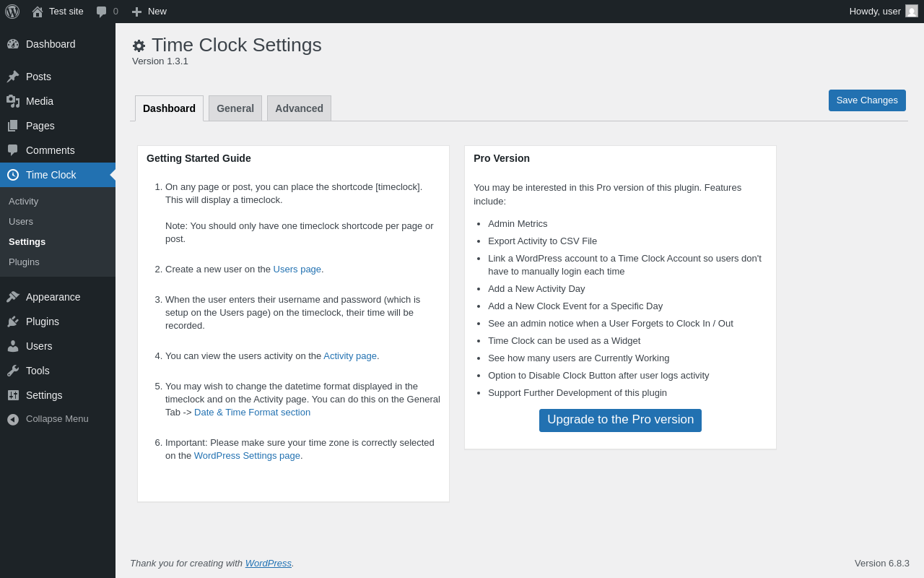Open the Test site home icon
This screenshot has height=578, width=924.
[38, 12]
